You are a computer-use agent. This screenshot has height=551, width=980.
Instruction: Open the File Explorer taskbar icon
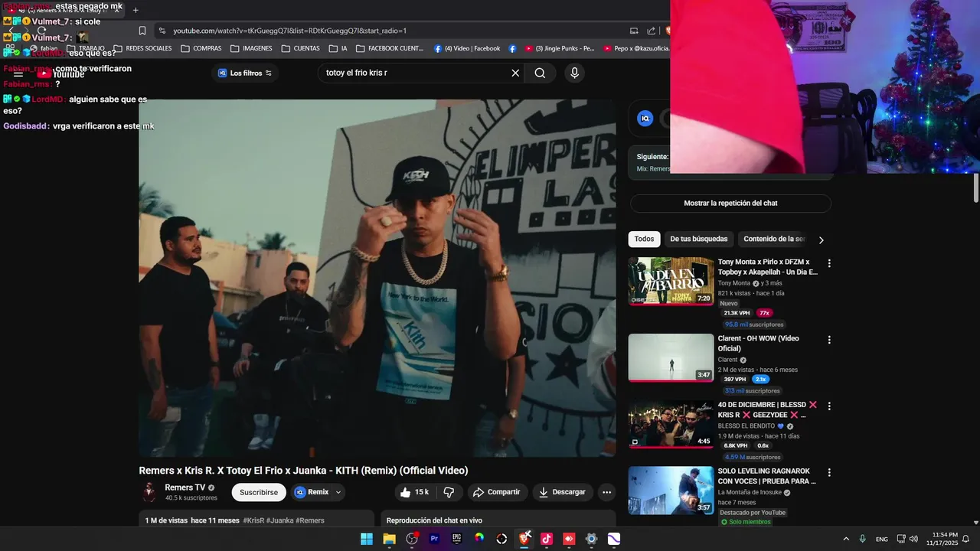(x=389, y=539)
